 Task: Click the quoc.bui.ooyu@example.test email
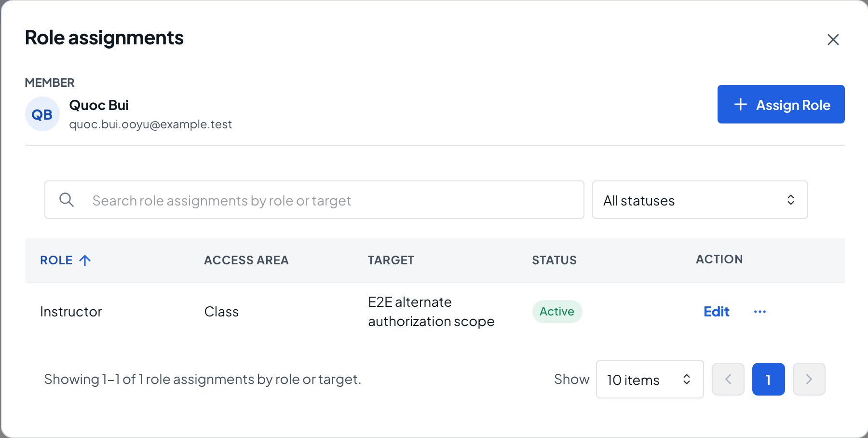pyautogui.click(x=150, y=124)
